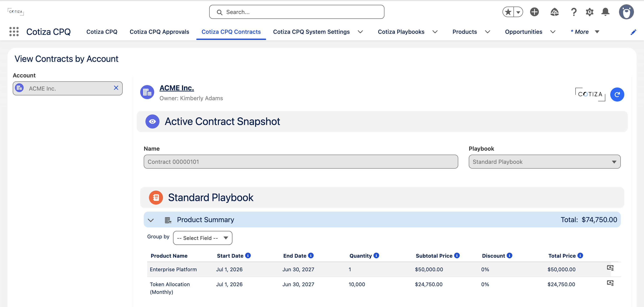Image resolution: width=644 pixels, height=307 pixels.
Task: Click in the global Search field
Action: click(x=297, y=12)
